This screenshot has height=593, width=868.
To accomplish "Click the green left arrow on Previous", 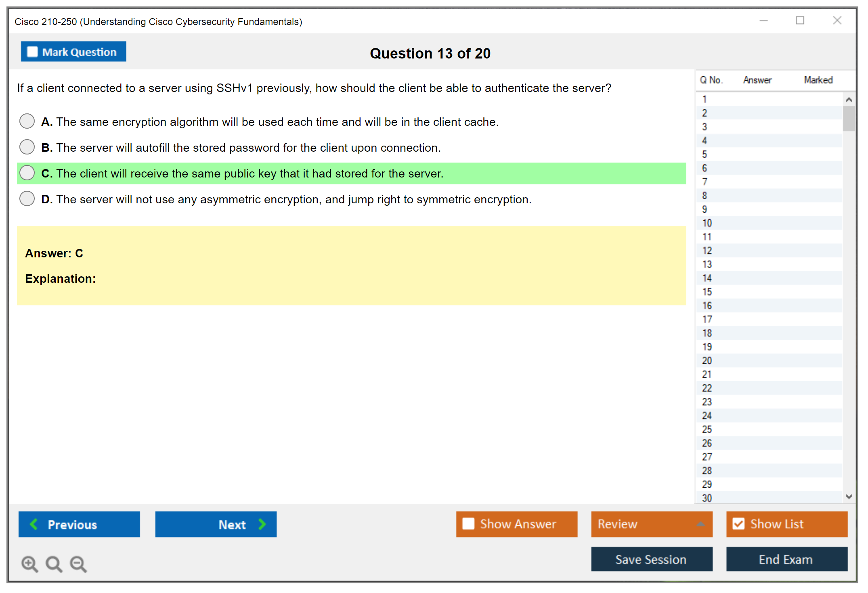I will 34,524.
